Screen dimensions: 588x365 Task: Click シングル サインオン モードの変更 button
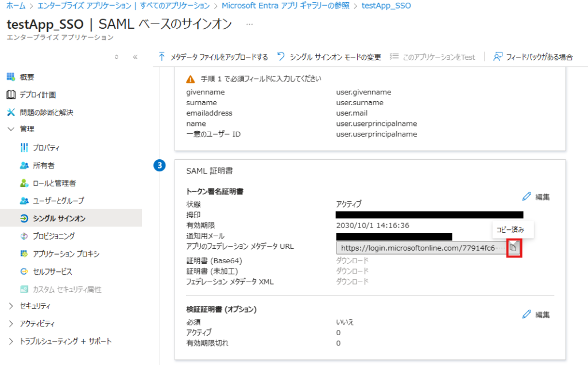tap(329, 57)
